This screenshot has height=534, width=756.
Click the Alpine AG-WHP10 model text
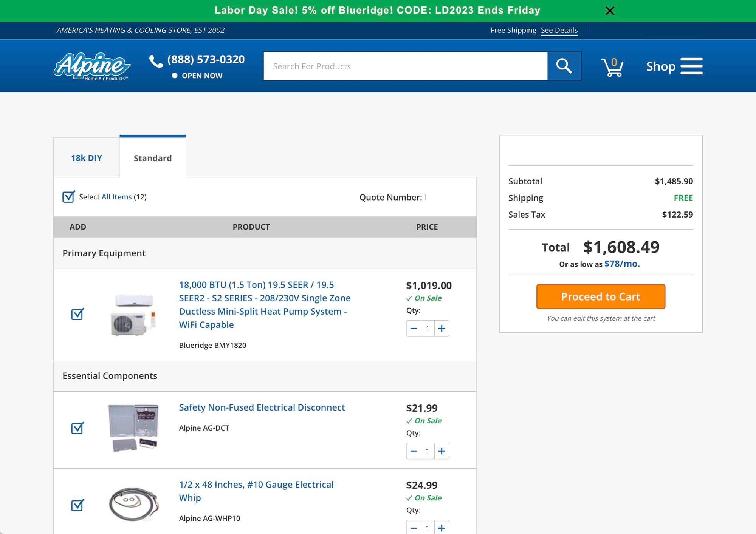[x=209, y=518]
